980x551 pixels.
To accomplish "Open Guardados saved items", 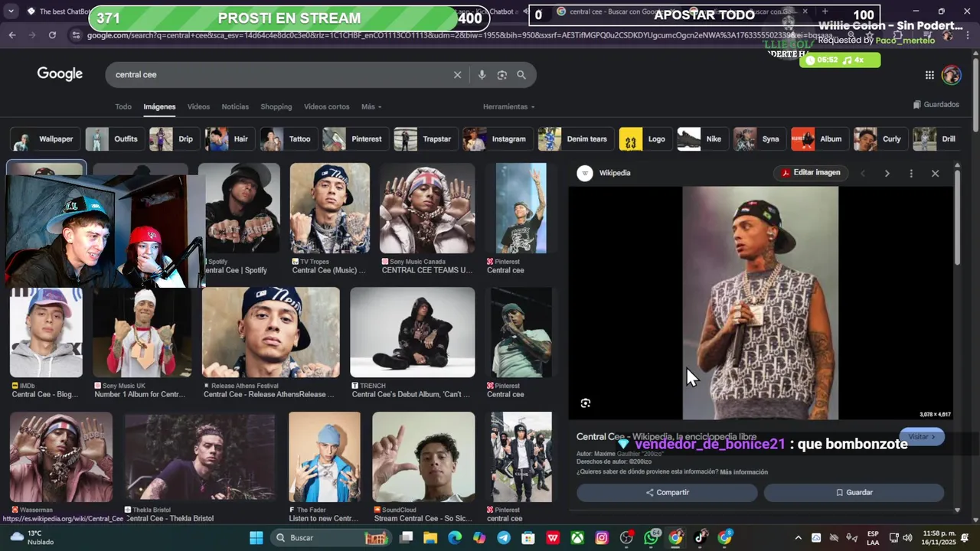I will pos(936,105).
